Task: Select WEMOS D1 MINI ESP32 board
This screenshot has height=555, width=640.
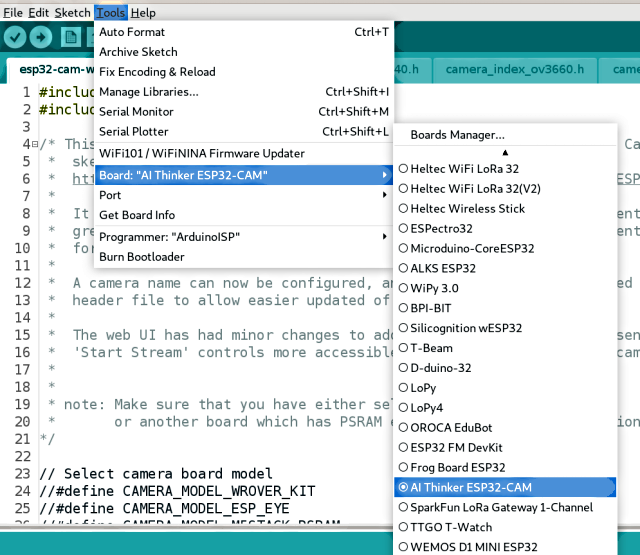Action: pos(505,547)
